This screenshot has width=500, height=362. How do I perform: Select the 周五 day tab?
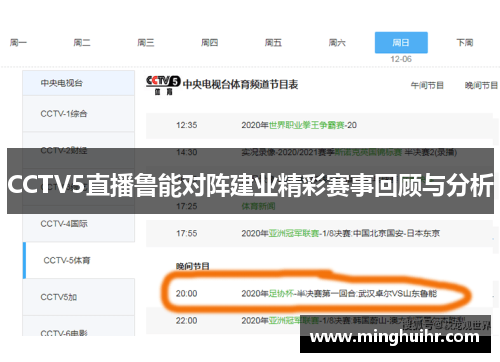pos(273,43)
